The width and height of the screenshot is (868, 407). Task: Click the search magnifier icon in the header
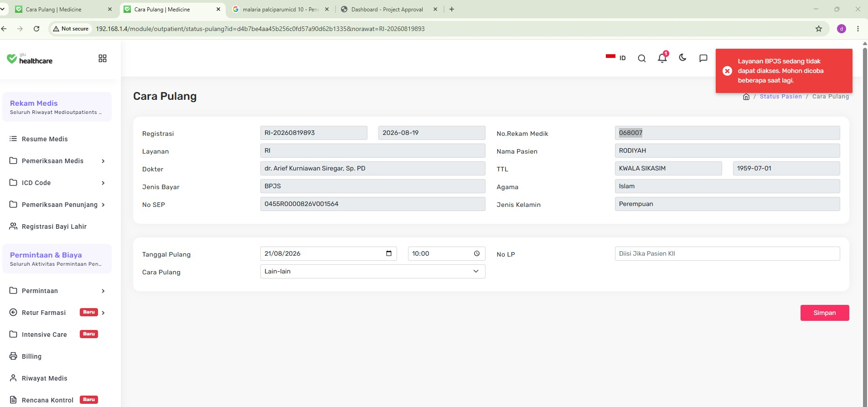point(642,58)
